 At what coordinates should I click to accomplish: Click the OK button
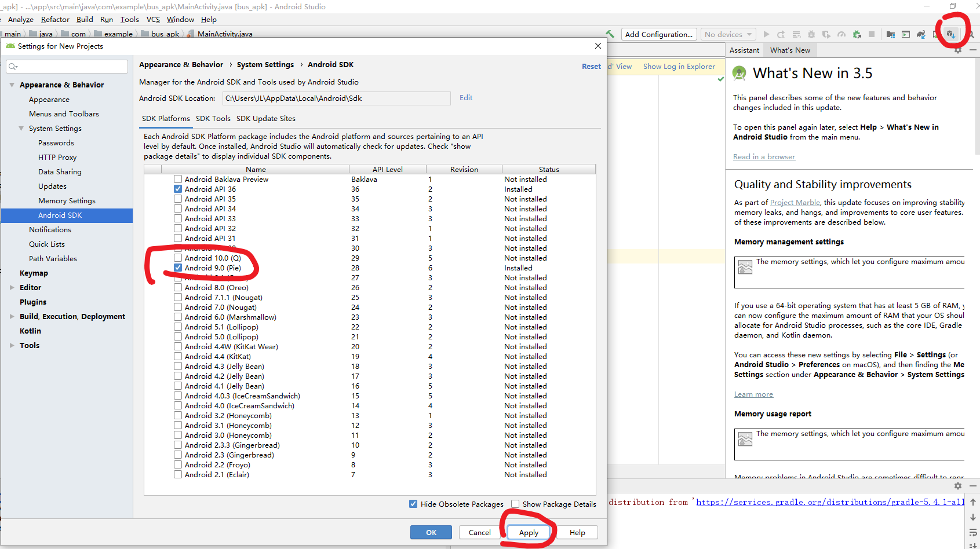431,532
